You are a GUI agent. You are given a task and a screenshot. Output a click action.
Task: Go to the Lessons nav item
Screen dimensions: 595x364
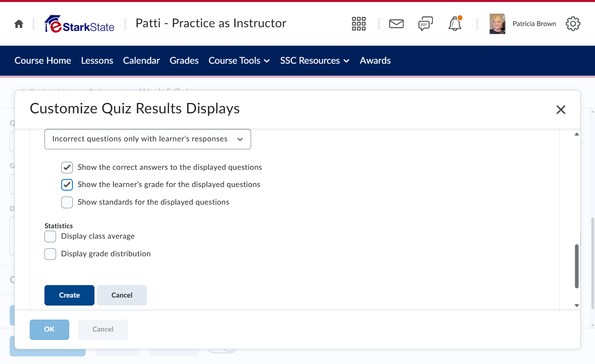(97, 60)
